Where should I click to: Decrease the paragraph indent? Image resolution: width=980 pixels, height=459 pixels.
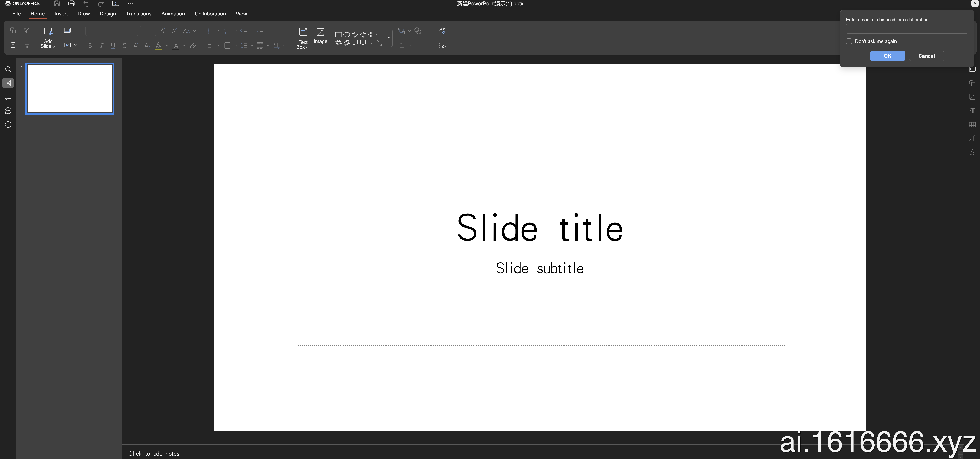pyautogui.click(x=244, y=31)
